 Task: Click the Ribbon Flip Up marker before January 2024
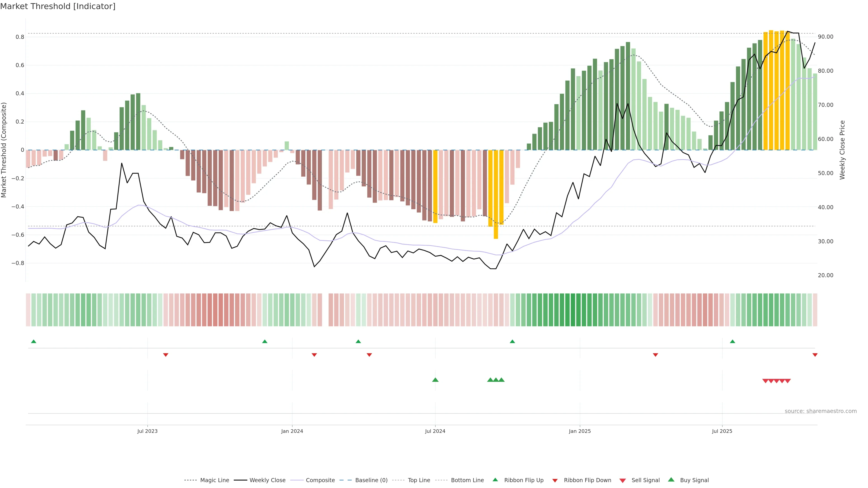(x=264, y=342)
